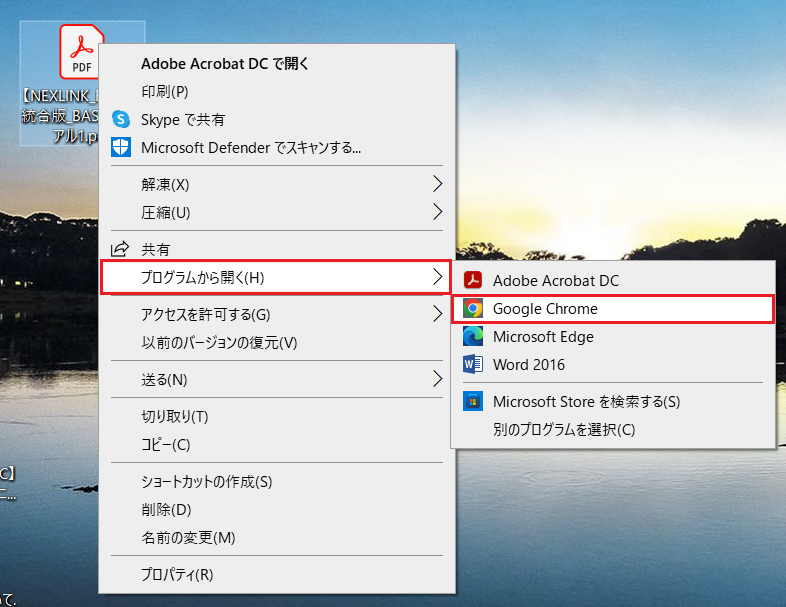Open with Google Chrome in submenu

[x=613, y=309]
